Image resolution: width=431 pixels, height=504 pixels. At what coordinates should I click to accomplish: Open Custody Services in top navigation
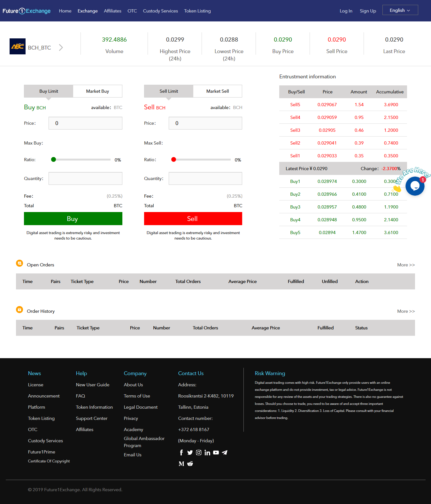[x=160, y=11]
